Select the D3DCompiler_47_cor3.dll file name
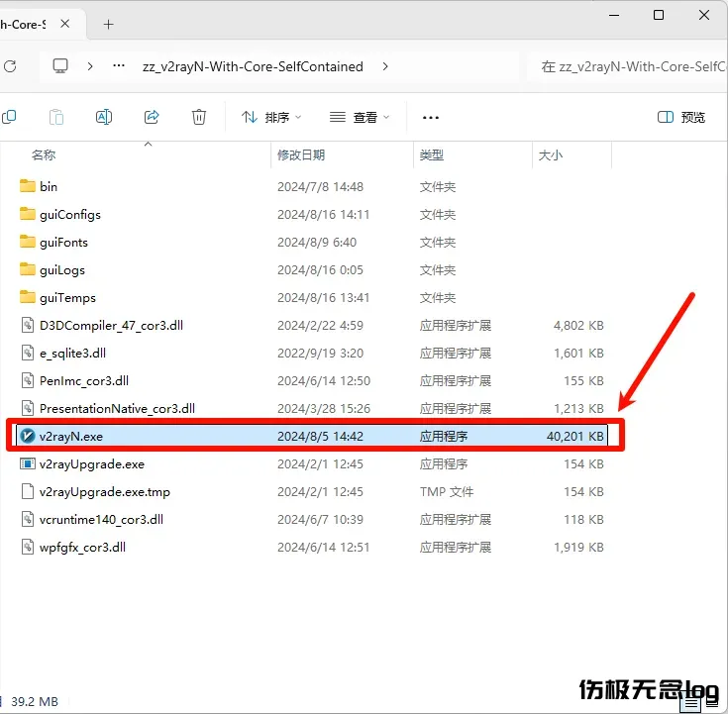The image size is (728, 714). [x=111, y=325]
